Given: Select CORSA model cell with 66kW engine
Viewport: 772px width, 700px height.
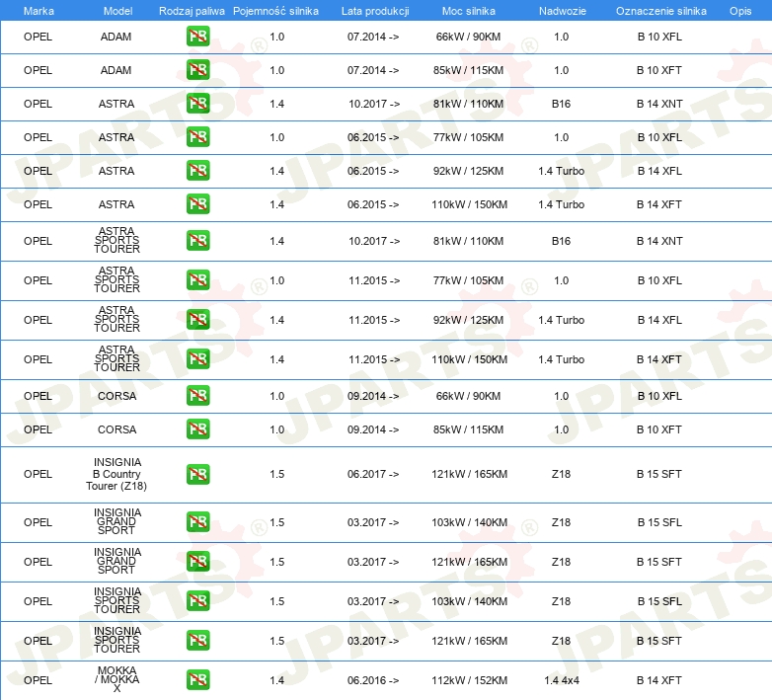Looking at the screenshot, I should point(116,396).
